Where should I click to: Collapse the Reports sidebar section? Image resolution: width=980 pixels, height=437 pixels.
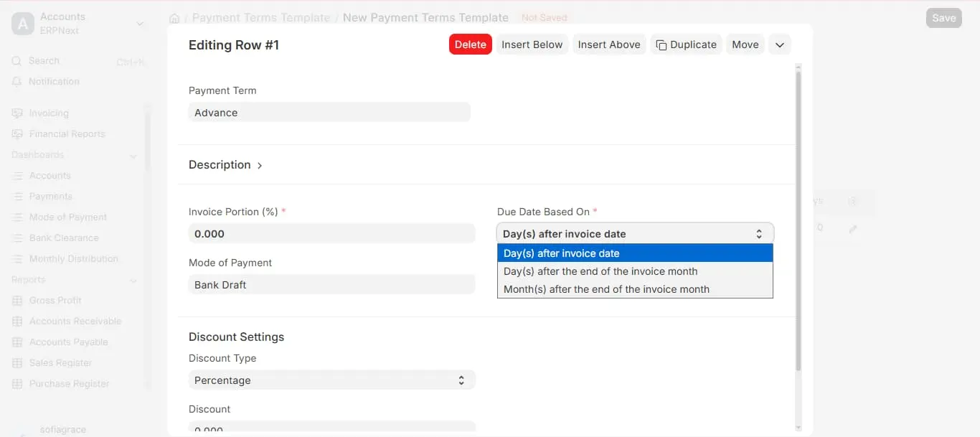133,281
